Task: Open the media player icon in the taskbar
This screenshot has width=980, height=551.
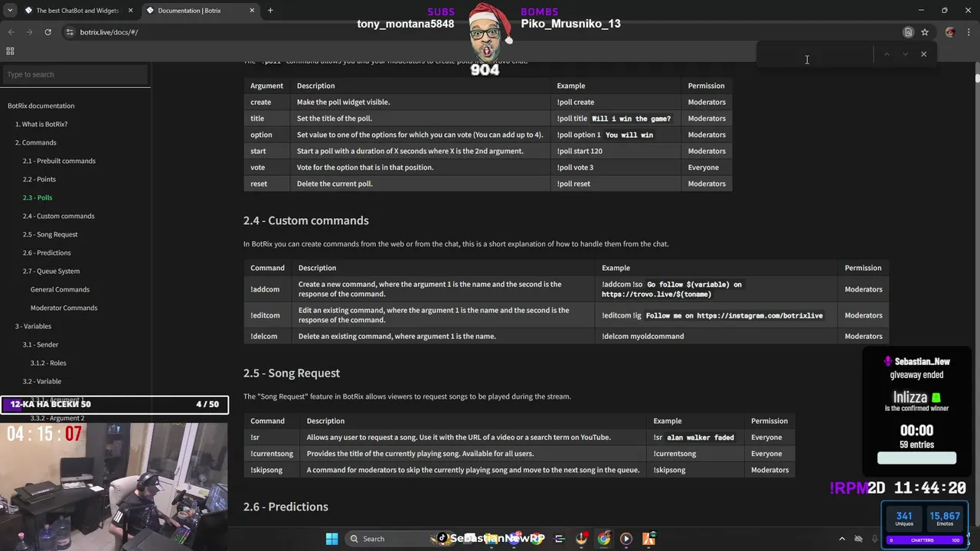Action: coord(626,539)
